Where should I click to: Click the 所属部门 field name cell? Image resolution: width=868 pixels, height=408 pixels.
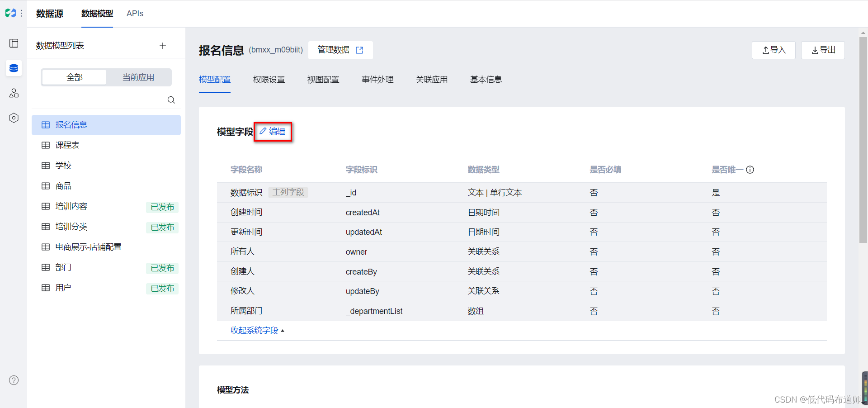coord(246,311)
